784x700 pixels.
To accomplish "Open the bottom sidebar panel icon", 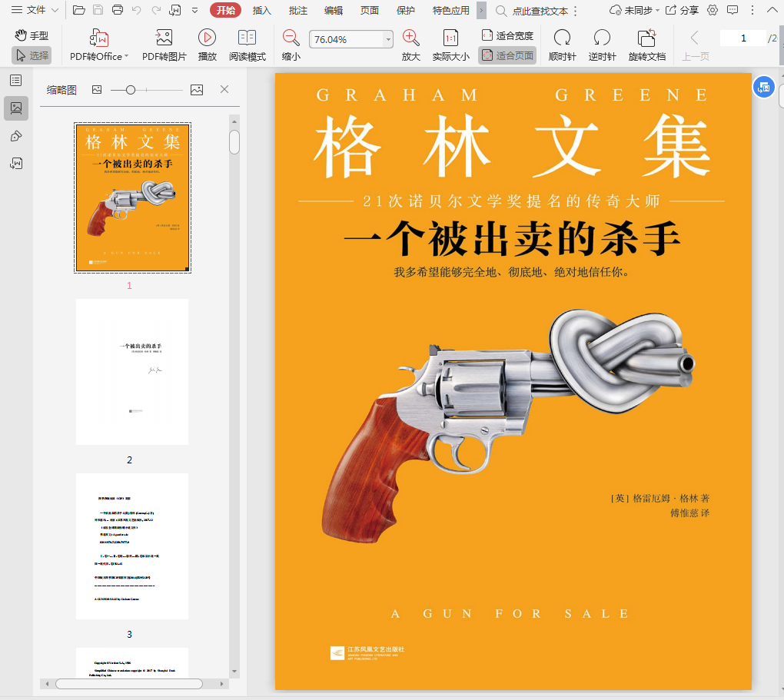I will [16, 164].
